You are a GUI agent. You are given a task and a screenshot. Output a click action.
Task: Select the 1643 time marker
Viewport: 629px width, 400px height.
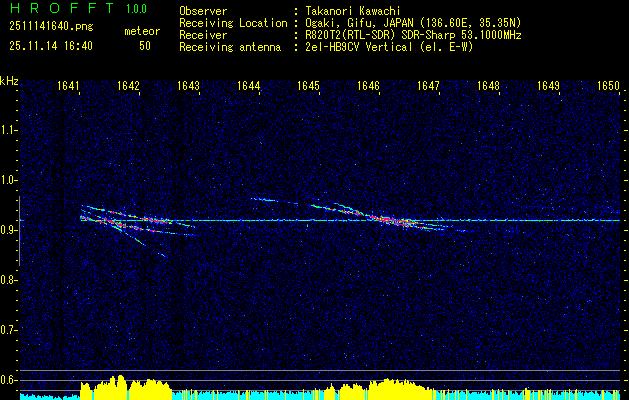point(188,87)
